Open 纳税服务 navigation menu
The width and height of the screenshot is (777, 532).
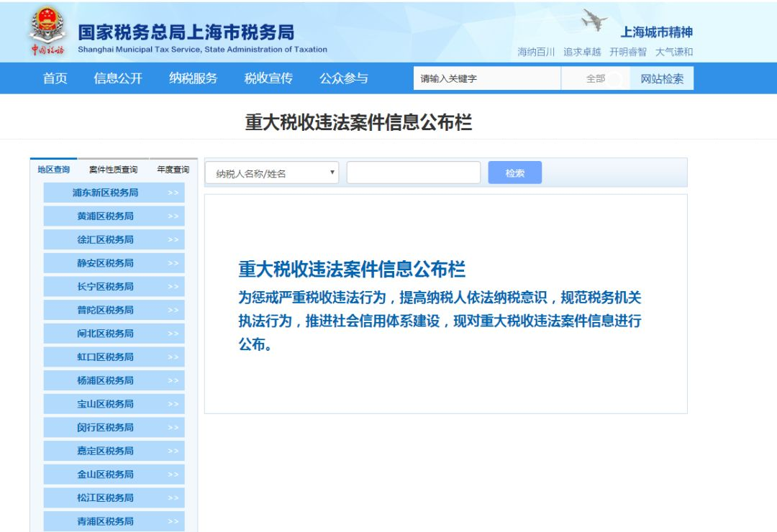click(194, 78)
